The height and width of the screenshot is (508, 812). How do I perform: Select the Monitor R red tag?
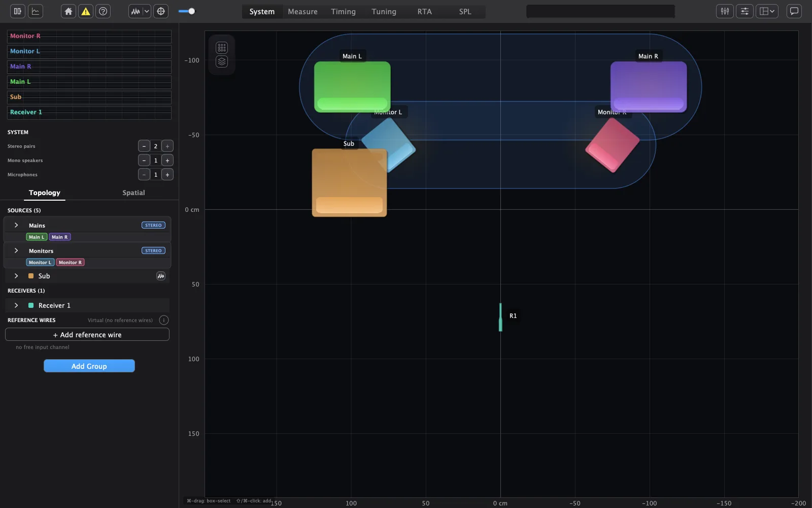pos(71,263)
